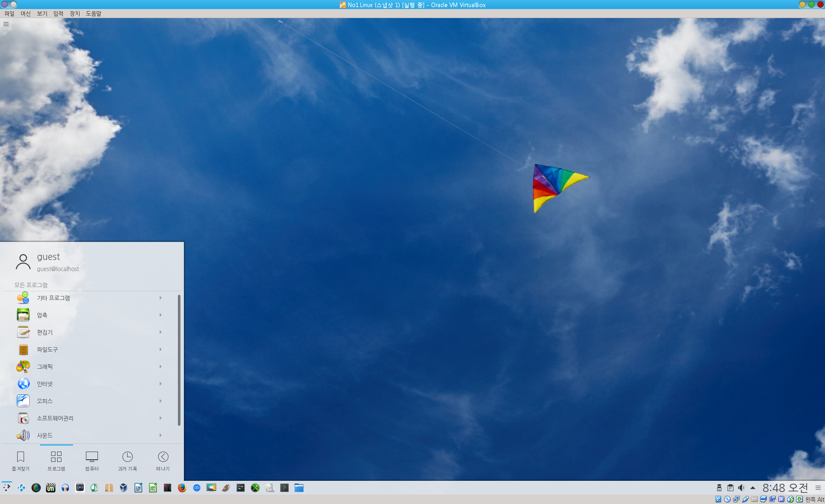825x504 pixels.
Task: Expand the 그래픽 category
Action: 90,367
